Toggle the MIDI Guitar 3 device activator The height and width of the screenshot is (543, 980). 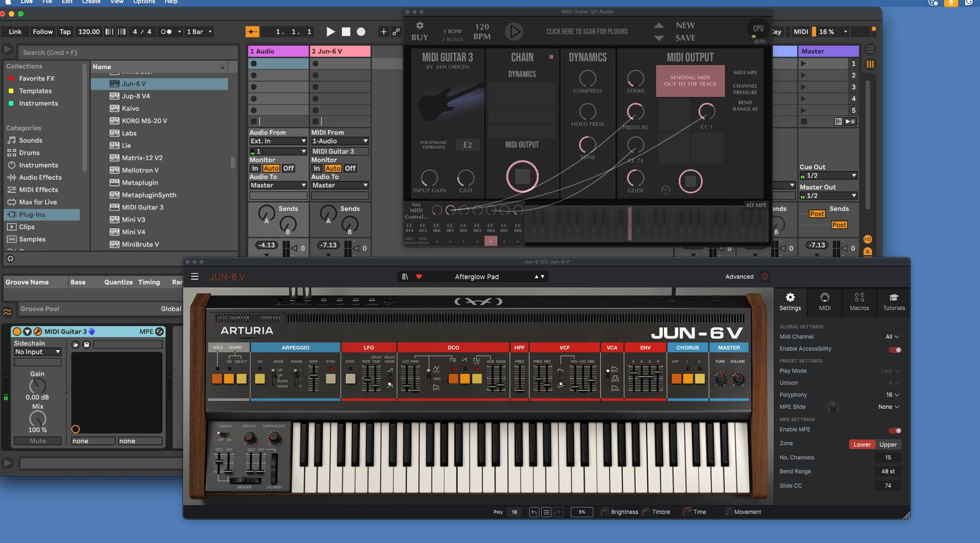(x=17, y=332)
